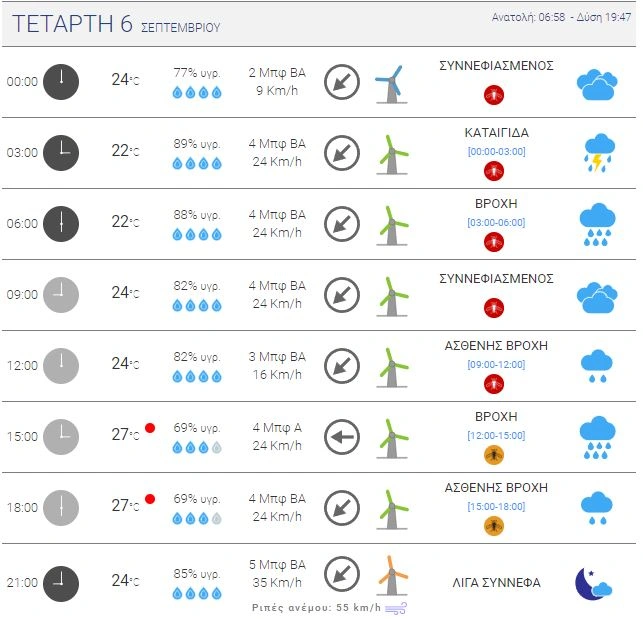The image size is (643, 619).
Task: Click the ΚΑΤΑΙΓΙΔΑ weather label
Action: pyautogui.click(x=497, y=132)
